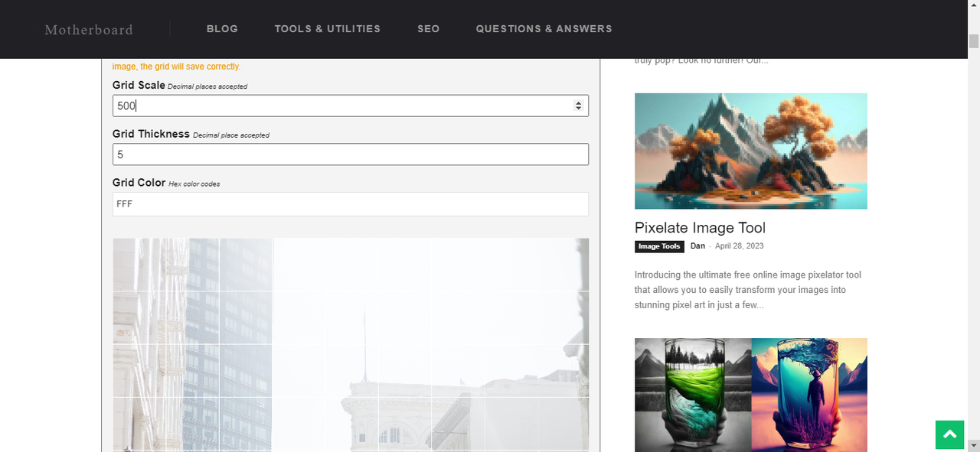Open the glass landscape art thumbnail
This screenshot has height=452, width=980.
coord(750,395)
